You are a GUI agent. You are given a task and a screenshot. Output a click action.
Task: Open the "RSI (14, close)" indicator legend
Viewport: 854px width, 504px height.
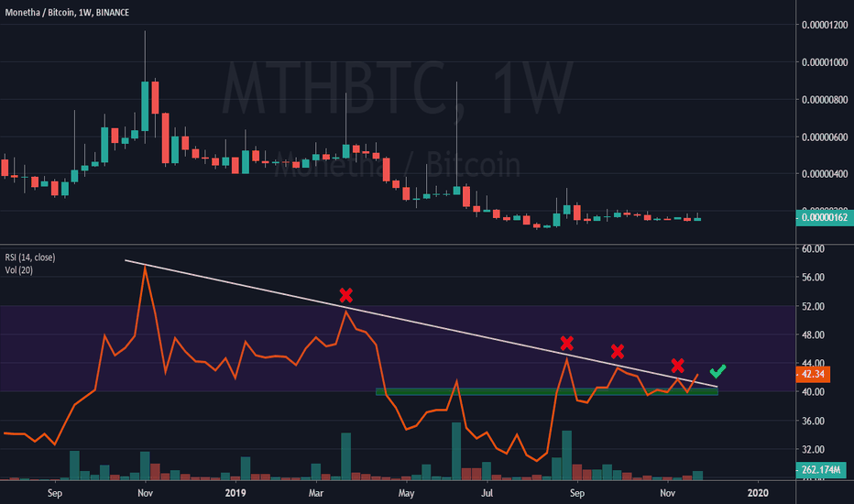[x=30, y=257]
